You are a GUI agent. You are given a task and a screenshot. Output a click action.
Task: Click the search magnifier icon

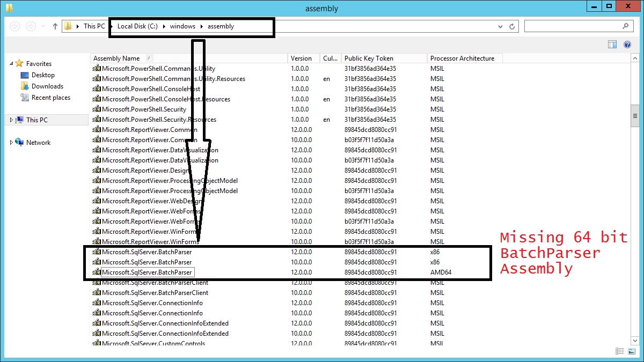click(626, 26)
